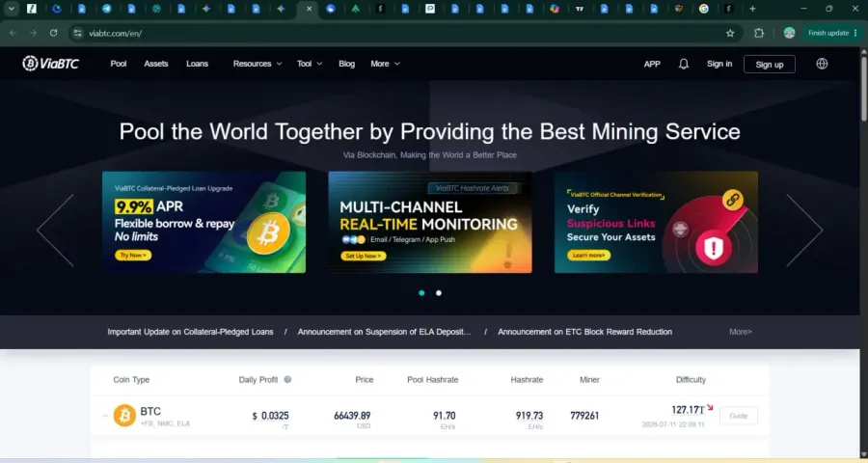Open the Assets menu item
The image size is (868, 463).
[156, 64]
